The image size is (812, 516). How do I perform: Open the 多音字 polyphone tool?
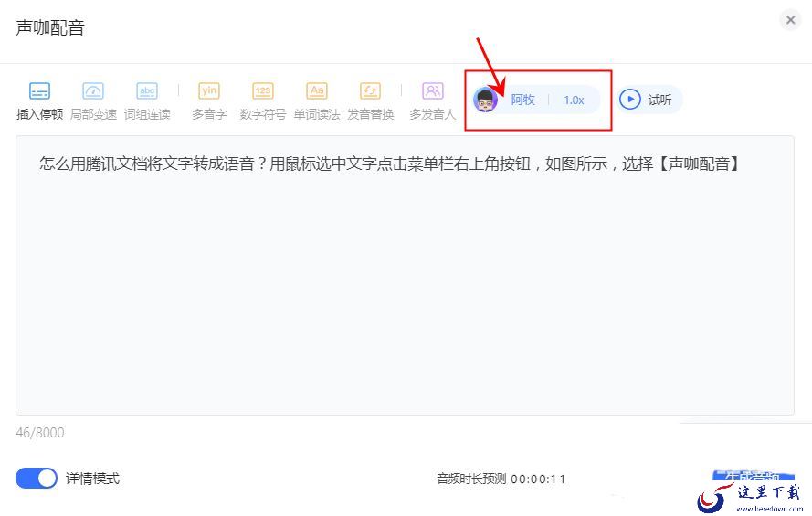209,100
